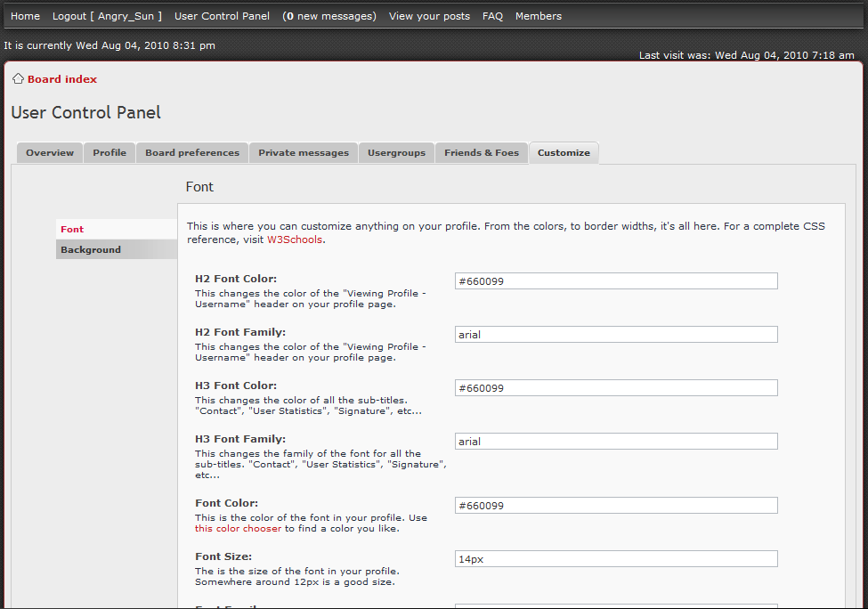
Task: Select Background in the side menu
Action: [x=91, y=250]
